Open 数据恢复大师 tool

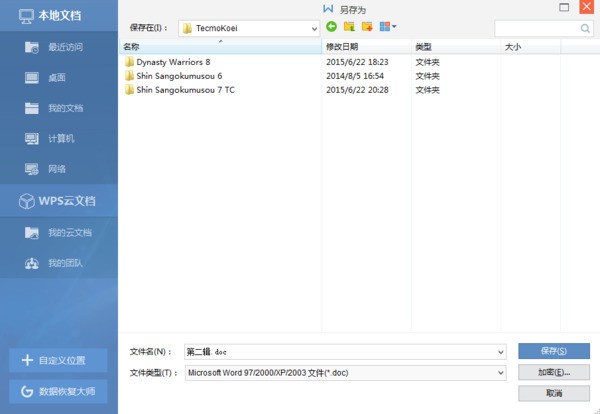click(58, 391)
